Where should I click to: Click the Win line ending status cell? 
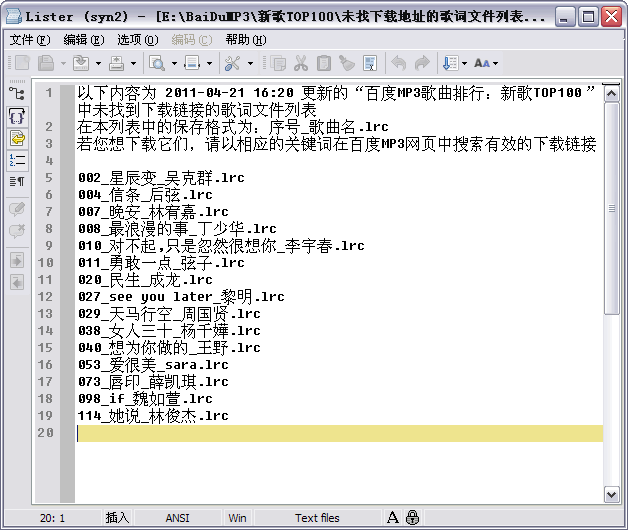pyautogui.click(x=238, y=518)
